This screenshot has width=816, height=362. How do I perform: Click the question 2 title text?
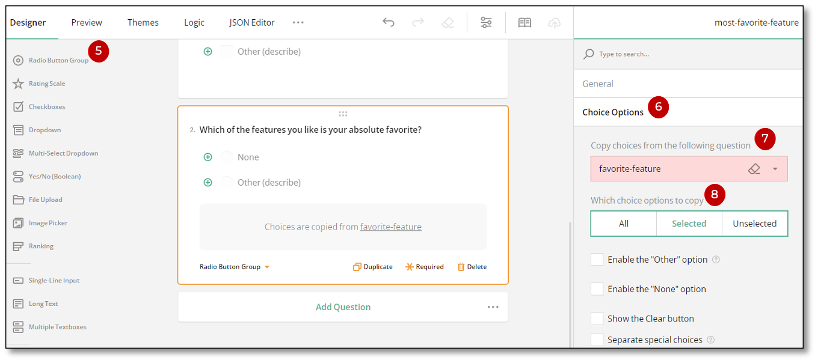(310, 130)
